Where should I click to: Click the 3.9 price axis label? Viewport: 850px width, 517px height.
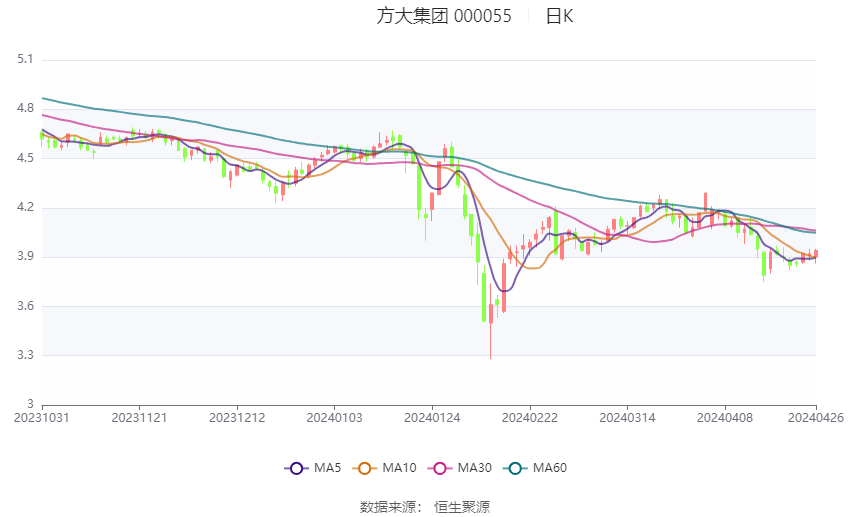25,256
